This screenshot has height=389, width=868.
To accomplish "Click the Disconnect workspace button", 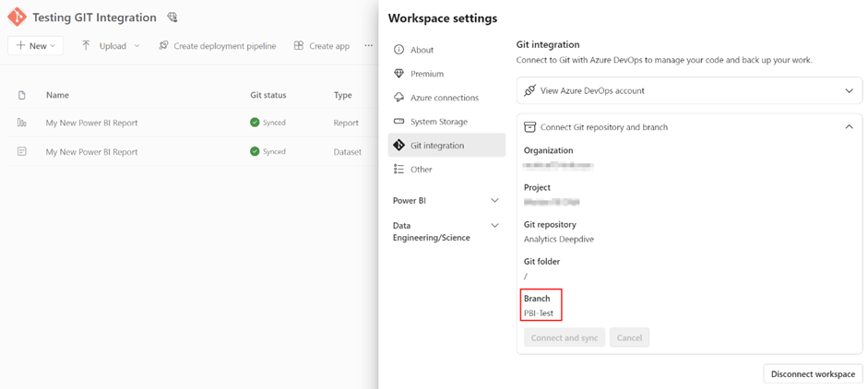I will [813, 373].
